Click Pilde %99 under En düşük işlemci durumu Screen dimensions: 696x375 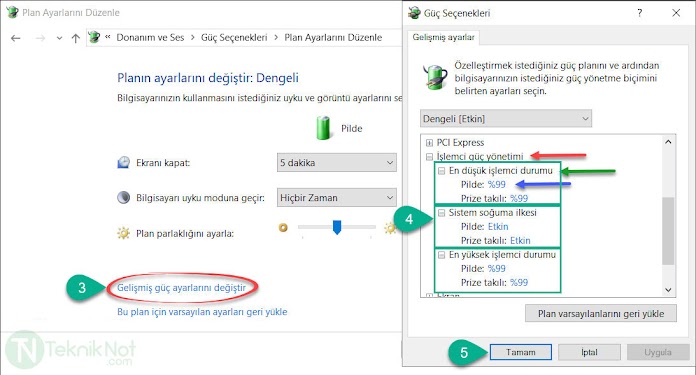[x=483, y=185]
